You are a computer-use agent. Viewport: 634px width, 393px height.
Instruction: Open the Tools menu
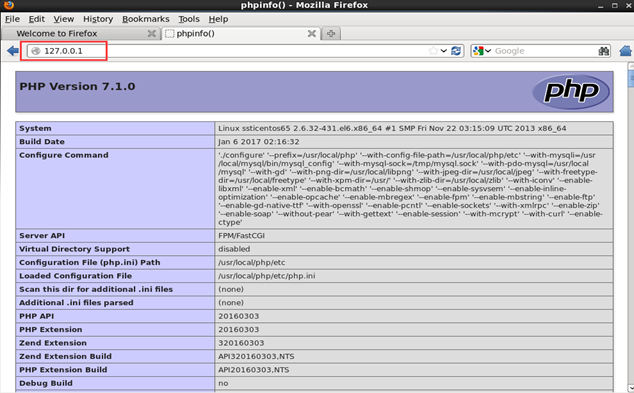[189, 19]
